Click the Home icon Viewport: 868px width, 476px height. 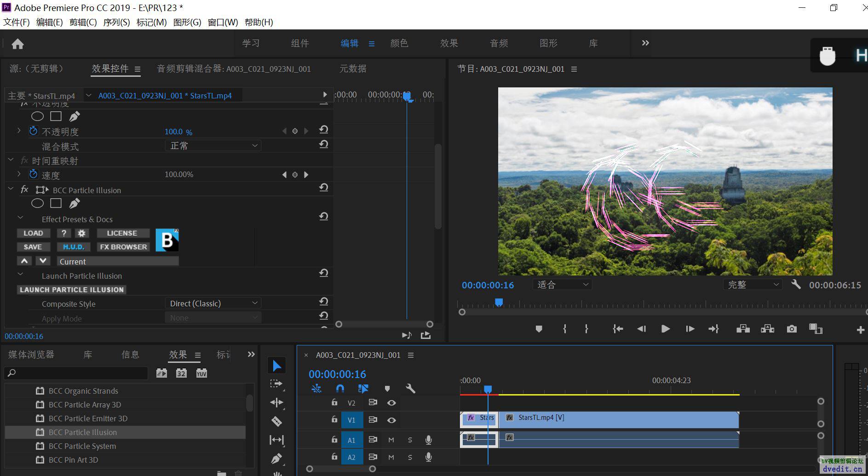[x=17, y=44]
